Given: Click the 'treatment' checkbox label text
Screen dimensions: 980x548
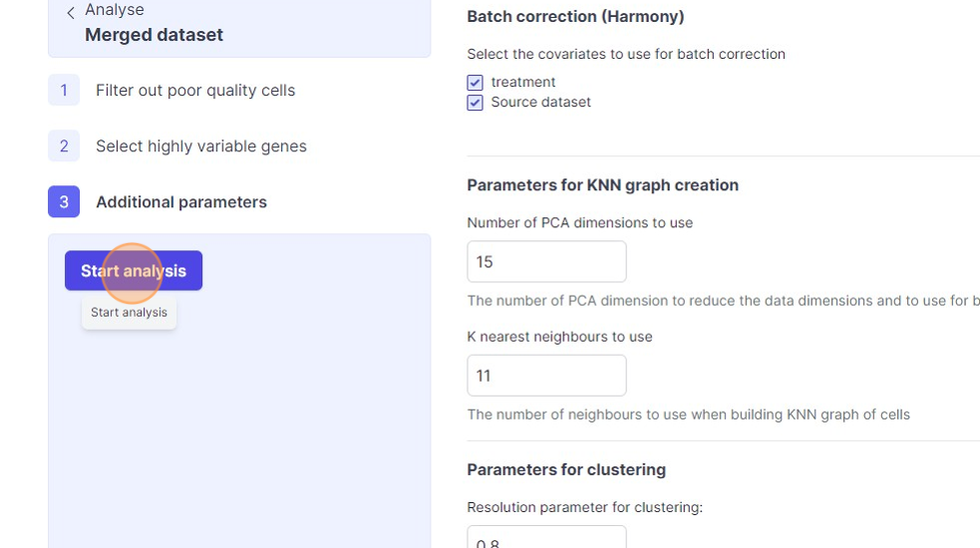Looking at the screenshot, I should 523,83.
